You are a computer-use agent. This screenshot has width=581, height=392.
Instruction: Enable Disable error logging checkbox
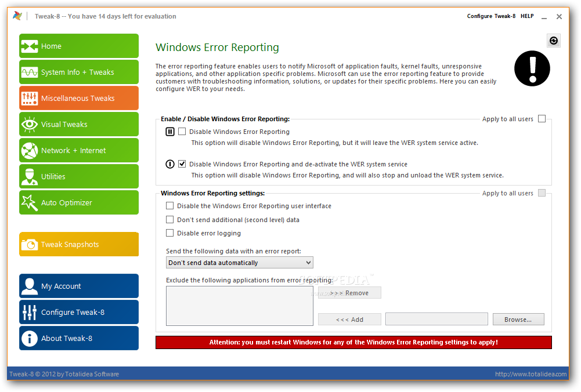tap(169, 233)
